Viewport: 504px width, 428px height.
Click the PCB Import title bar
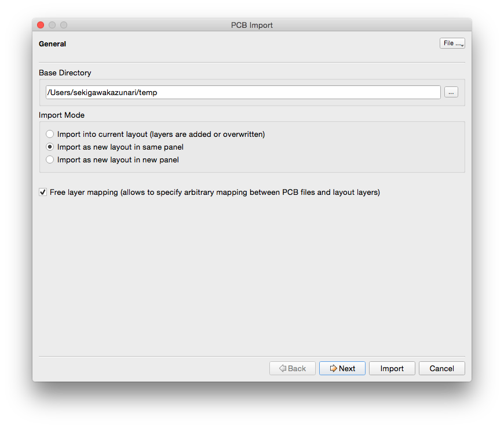tap(251, 25)
